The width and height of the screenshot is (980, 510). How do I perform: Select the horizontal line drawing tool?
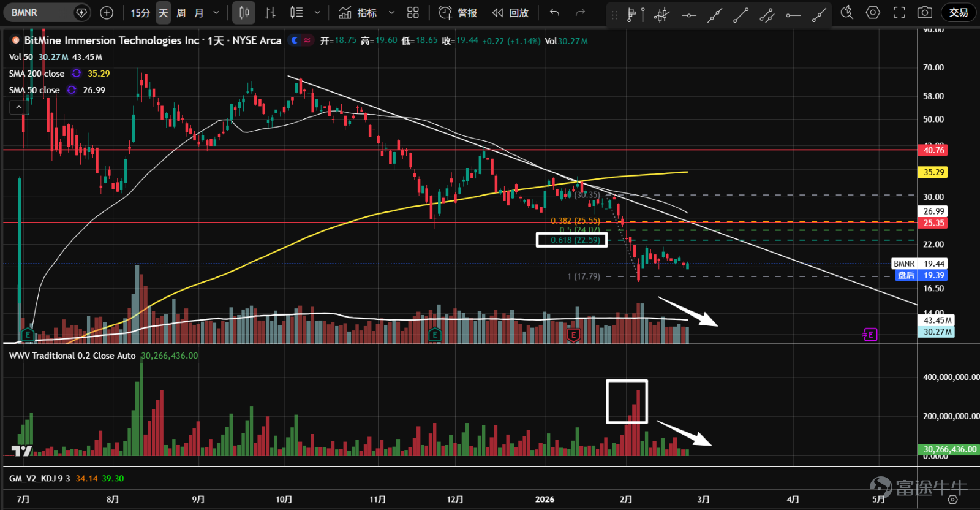click(x=688, y=15)
